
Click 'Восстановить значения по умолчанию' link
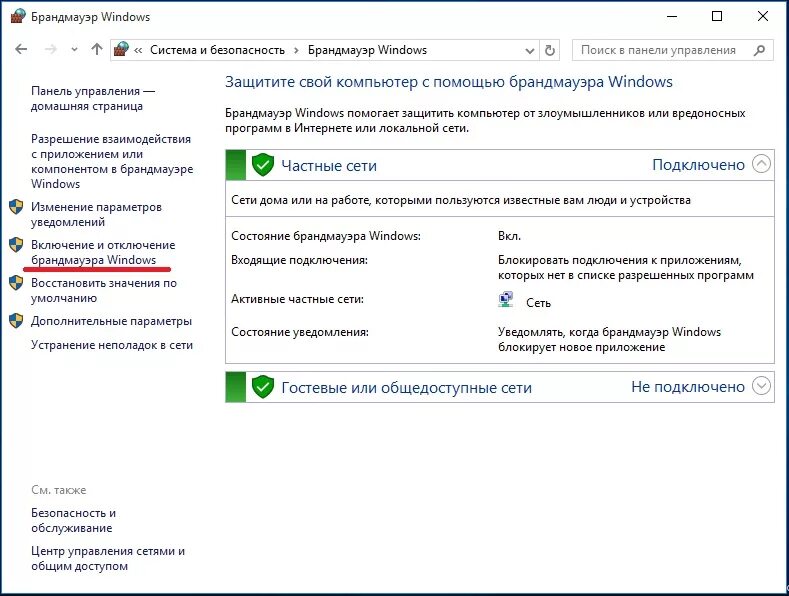(x=104, y=290)
